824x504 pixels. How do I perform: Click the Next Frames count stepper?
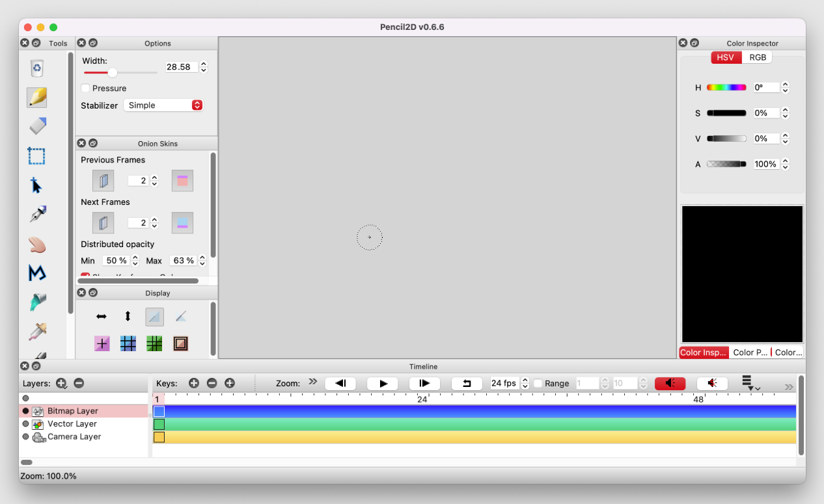click(154, 223)
